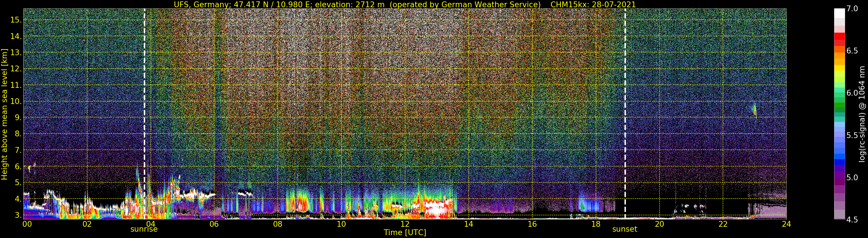Select the "Height above mean sea level [km]" axis label
The image size is (868, 238).
point(4,114)
